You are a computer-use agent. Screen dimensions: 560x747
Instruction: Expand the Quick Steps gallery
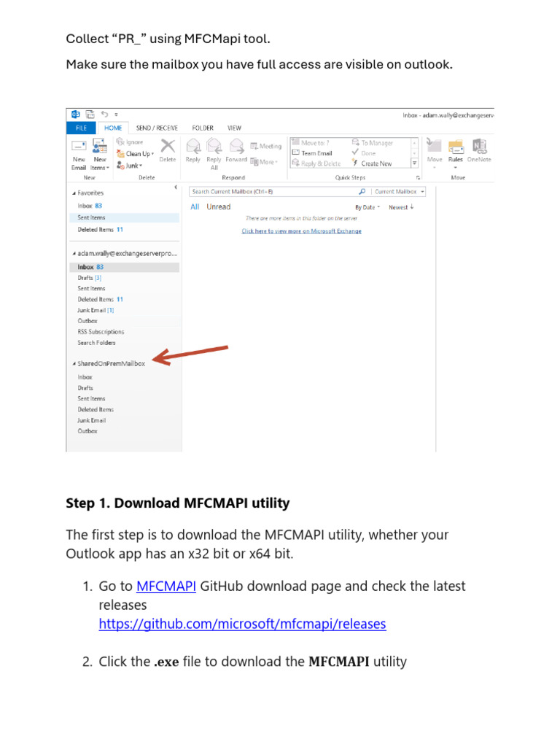(x=414, y=163)
